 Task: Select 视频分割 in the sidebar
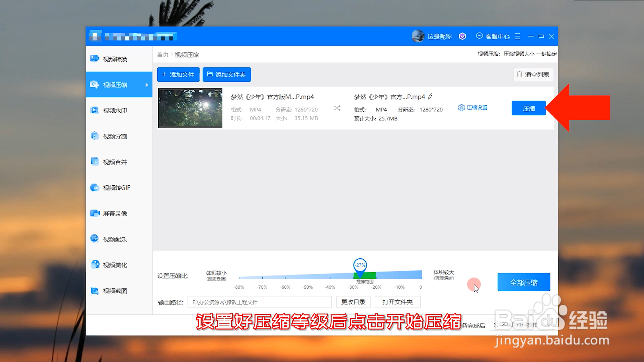[x=115, y=136]
